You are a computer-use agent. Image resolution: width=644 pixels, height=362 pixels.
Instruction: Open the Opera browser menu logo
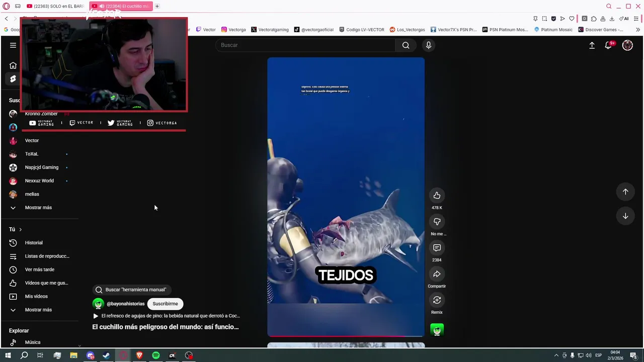coord(7,6)
